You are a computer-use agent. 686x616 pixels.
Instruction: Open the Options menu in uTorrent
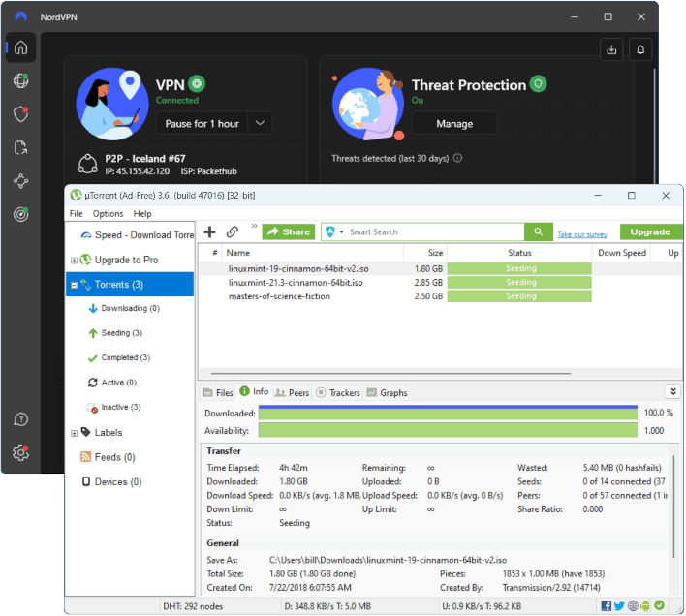[108, 214]
